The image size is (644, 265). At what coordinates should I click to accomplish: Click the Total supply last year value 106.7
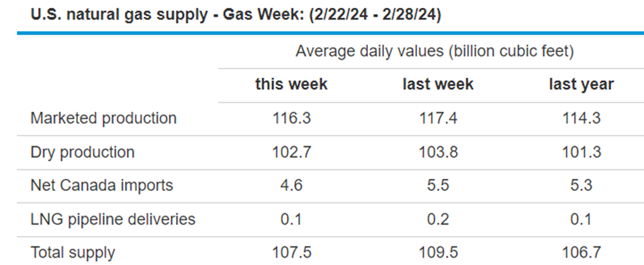582,253
